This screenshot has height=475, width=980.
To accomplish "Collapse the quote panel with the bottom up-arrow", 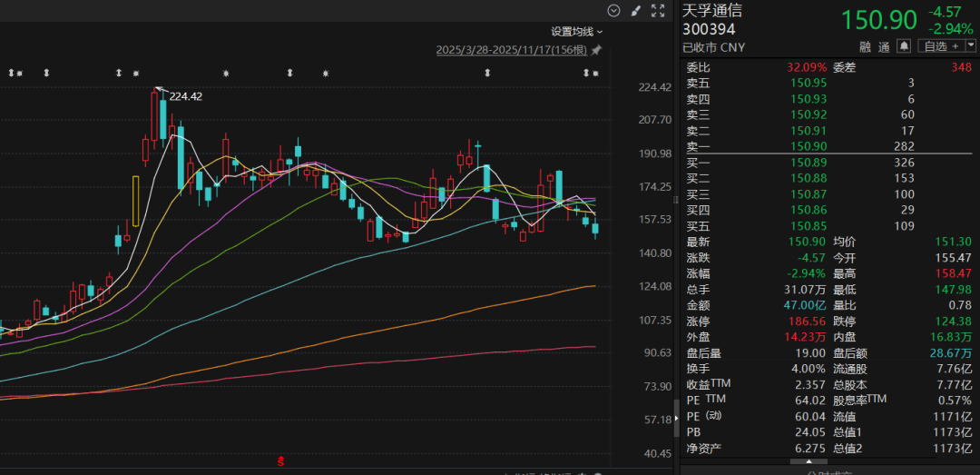I will (x=808, y=461).
